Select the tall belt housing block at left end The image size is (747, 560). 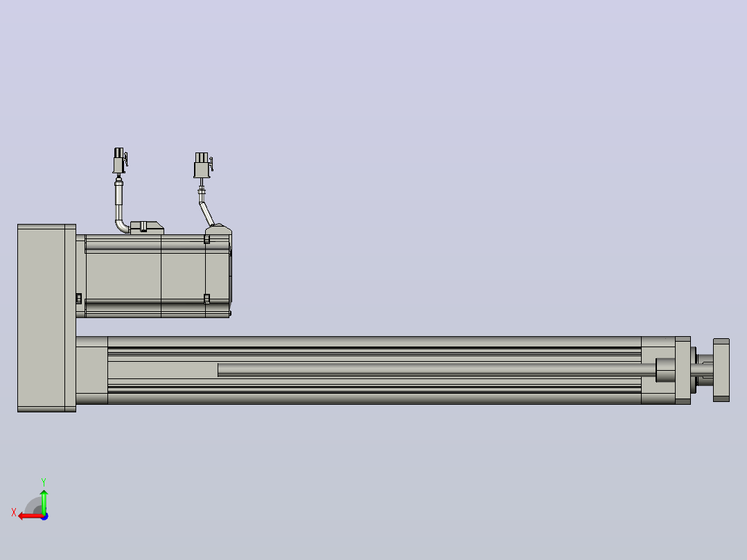tap(46, 318)
